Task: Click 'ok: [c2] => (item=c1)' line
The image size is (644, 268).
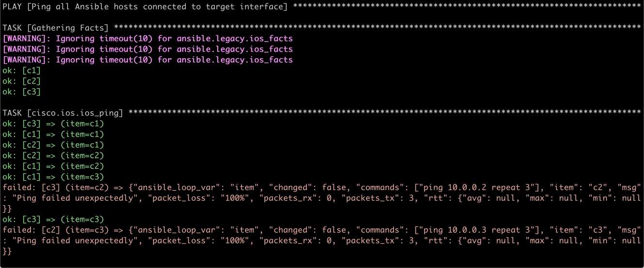Action: 53,145
